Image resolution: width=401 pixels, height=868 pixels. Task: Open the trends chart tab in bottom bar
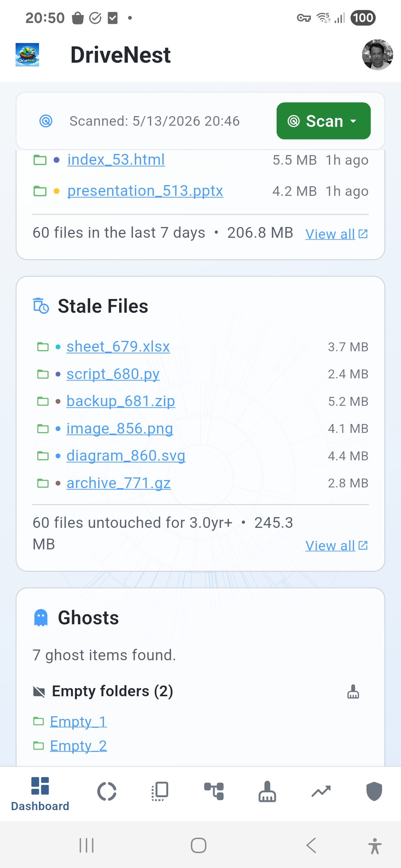[x=321, y=792]
